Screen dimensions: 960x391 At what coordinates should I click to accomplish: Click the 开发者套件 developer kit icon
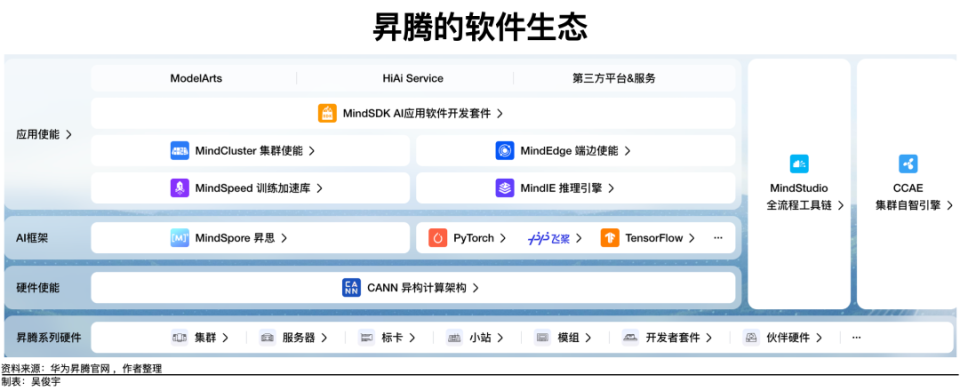coord(631,337)
